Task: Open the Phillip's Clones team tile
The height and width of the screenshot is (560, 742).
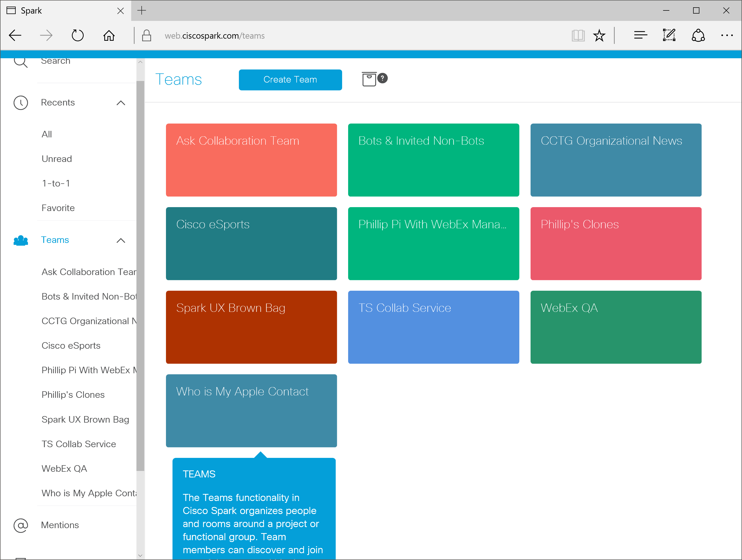Action: coord(616,243)
